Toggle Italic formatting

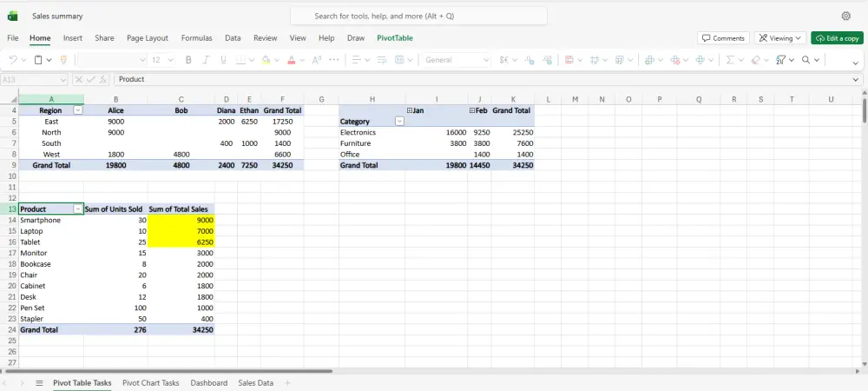(206, 60)
